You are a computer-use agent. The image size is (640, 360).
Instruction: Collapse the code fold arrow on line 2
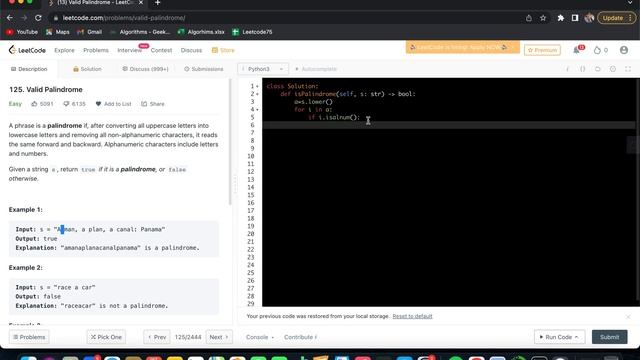point(257,94)
